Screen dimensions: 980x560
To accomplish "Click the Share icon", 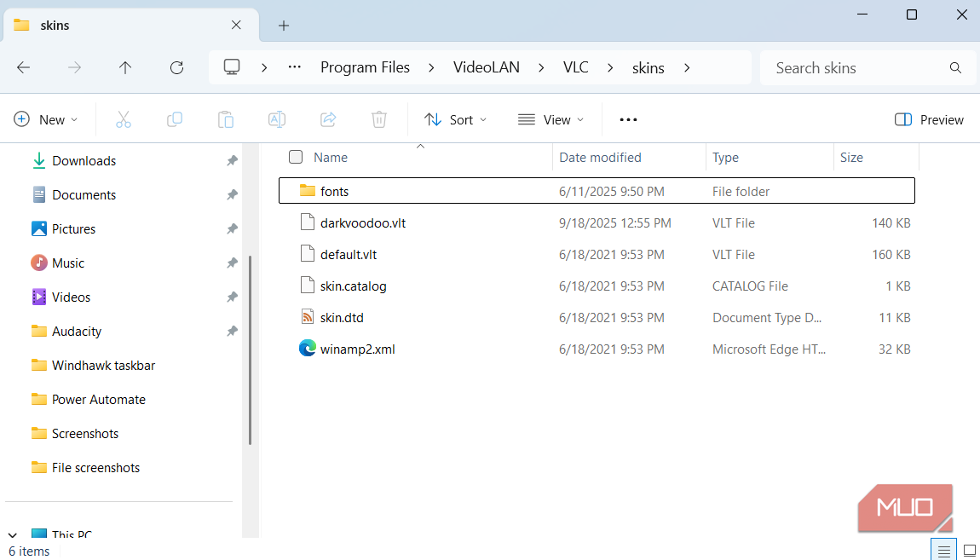I will coord(328,119).
